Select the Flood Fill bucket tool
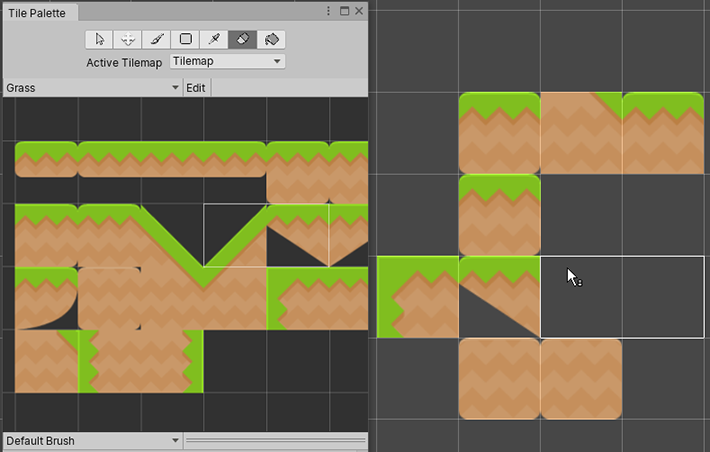This screenshot has width=710, height=452. [271, 39]
